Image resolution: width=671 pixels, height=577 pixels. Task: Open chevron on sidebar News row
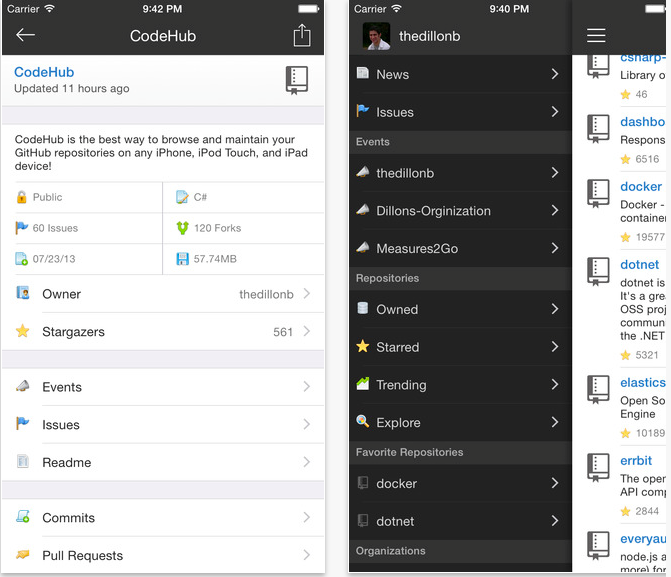pos(555,74)
